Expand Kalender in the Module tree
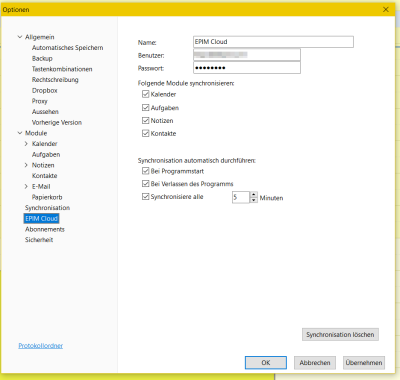400x380 pixels. [x=26, y=144]
